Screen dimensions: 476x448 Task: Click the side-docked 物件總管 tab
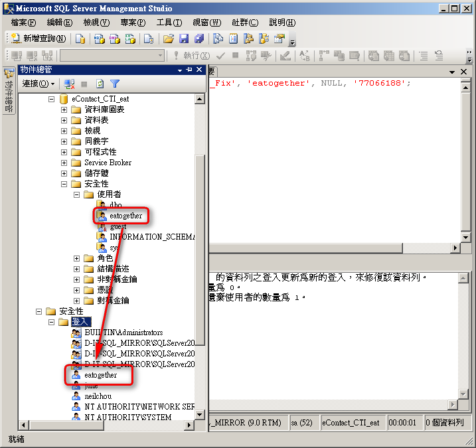(9, 91)
